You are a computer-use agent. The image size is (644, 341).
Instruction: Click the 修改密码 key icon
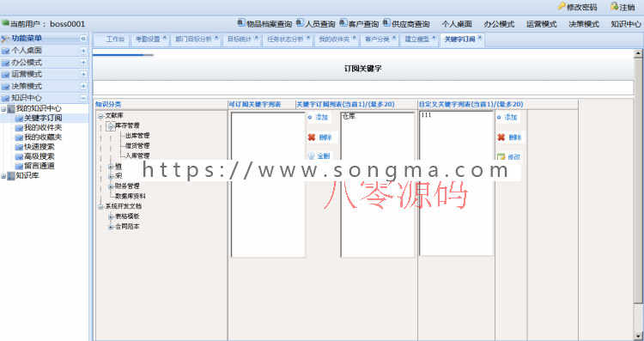562,7
